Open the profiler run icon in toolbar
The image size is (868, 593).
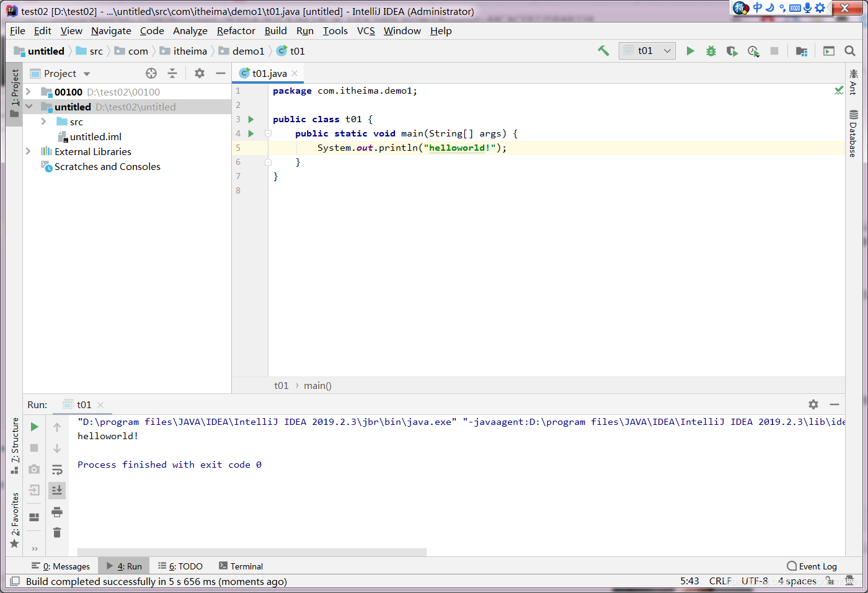point(753,51)
